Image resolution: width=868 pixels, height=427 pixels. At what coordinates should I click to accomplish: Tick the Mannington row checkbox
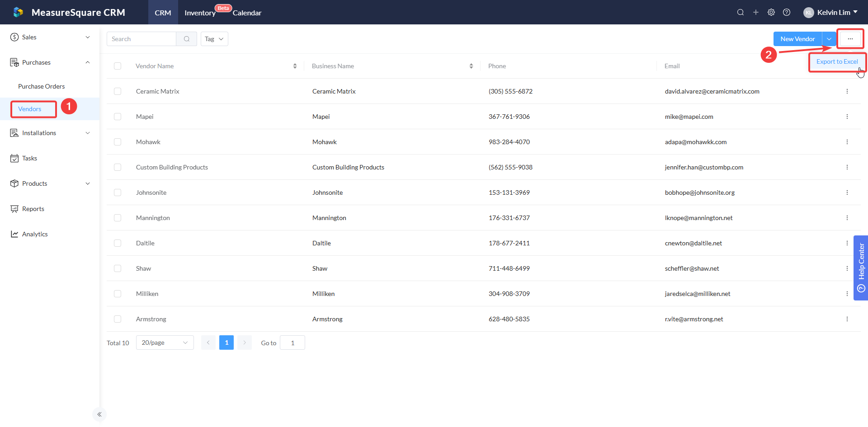118,218
